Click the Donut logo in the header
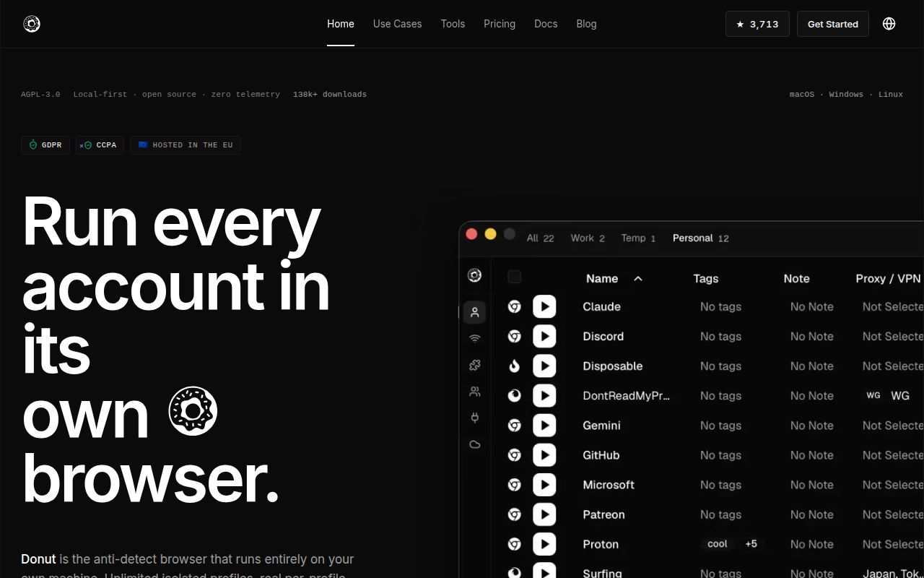 tap(32, 24)
